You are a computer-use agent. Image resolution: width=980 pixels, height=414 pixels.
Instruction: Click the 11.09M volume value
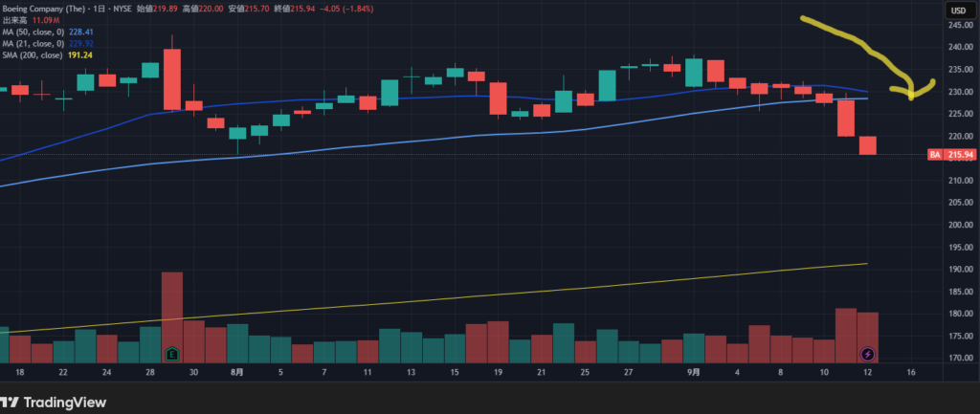[x=46, y=20]
